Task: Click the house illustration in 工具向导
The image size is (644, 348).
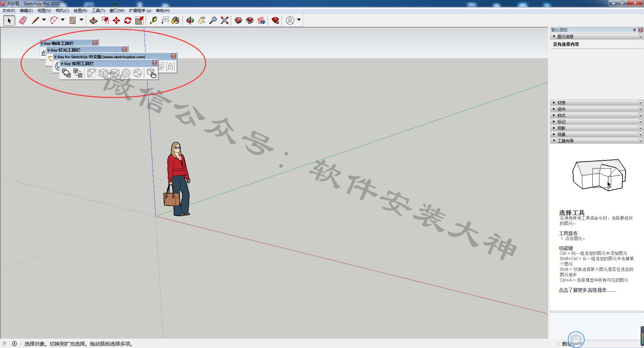Action: (x=599, y=175)
